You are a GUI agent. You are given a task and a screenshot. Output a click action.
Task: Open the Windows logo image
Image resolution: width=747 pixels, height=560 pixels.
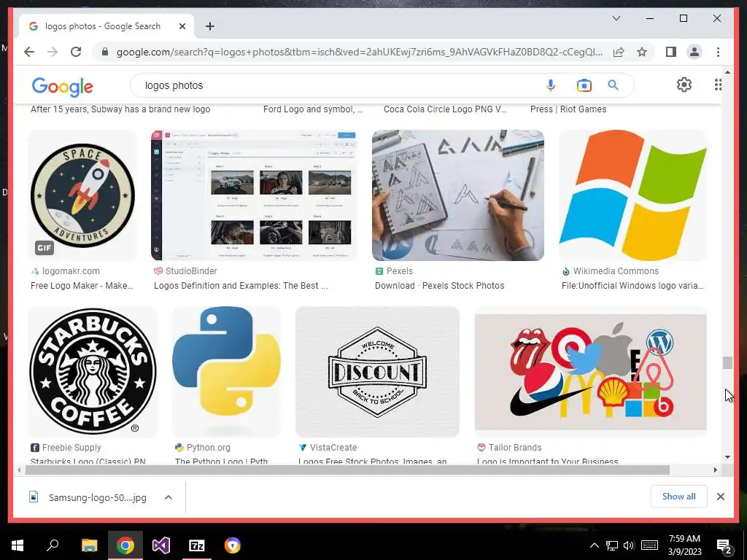click(632, 195)
